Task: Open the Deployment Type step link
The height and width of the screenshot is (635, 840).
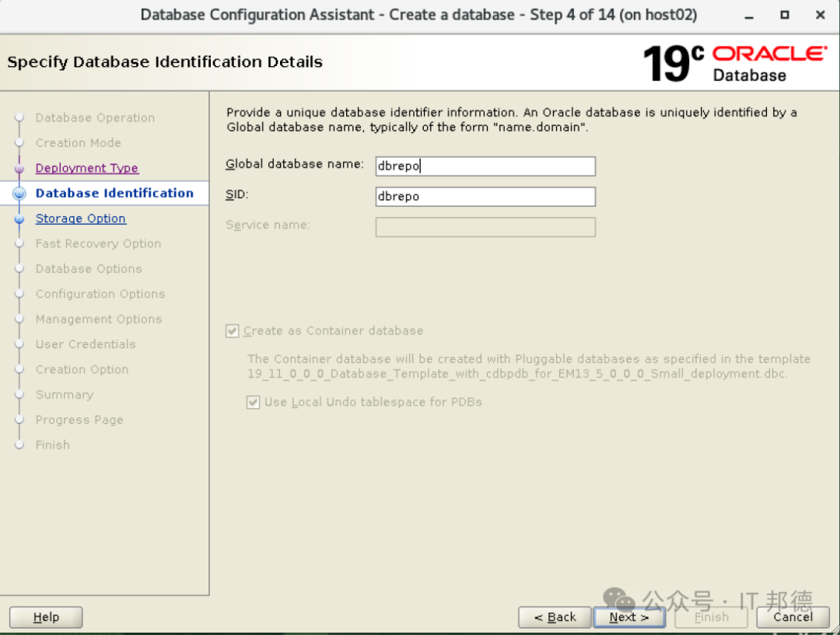Action: [87, 168]
